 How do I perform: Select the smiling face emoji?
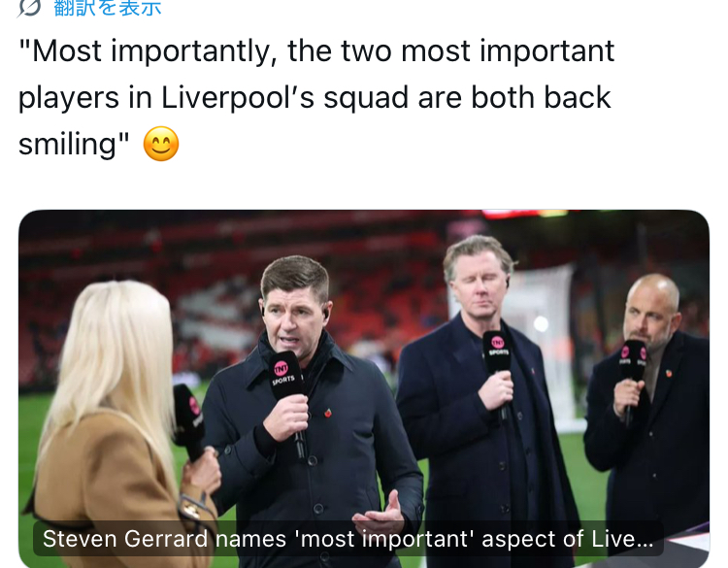pos(160,144)
